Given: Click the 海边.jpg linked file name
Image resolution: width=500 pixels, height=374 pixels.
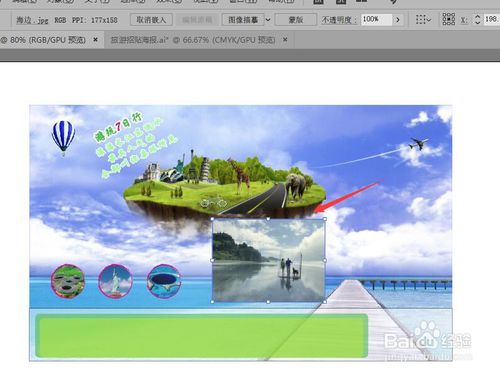Looking at the screenshot, I should point(32,20).
